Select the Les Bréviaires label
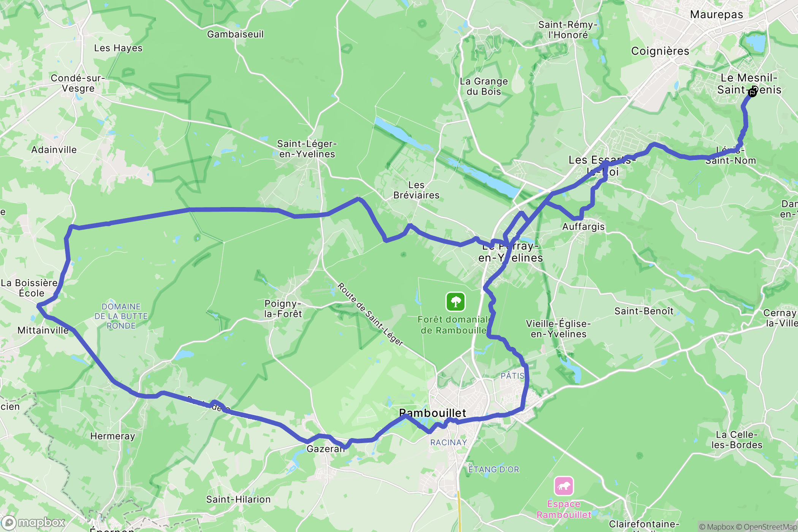 pos(416,190)
